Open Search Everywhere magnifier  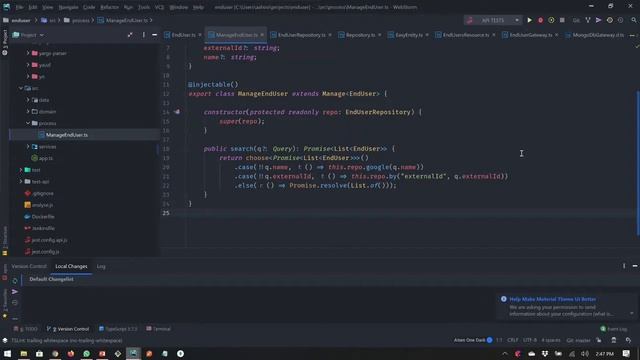pos(633,20)
